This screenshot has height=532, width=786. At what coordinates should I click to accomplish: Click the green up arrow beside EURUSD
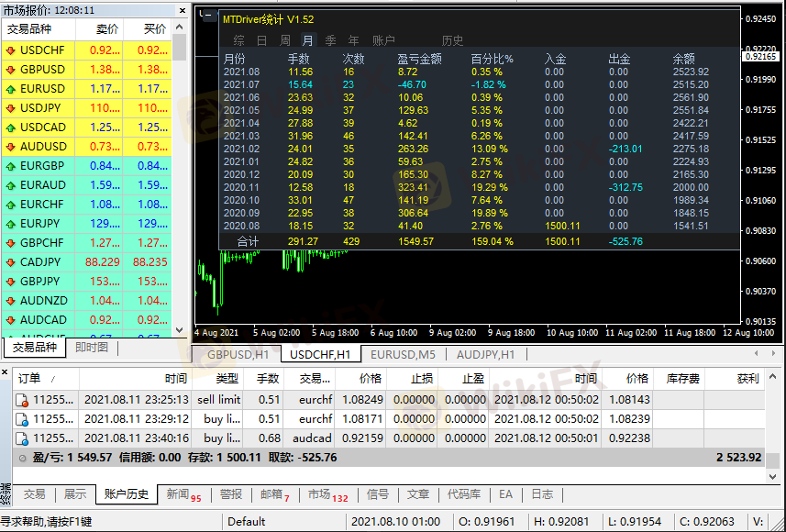[11, 89]
